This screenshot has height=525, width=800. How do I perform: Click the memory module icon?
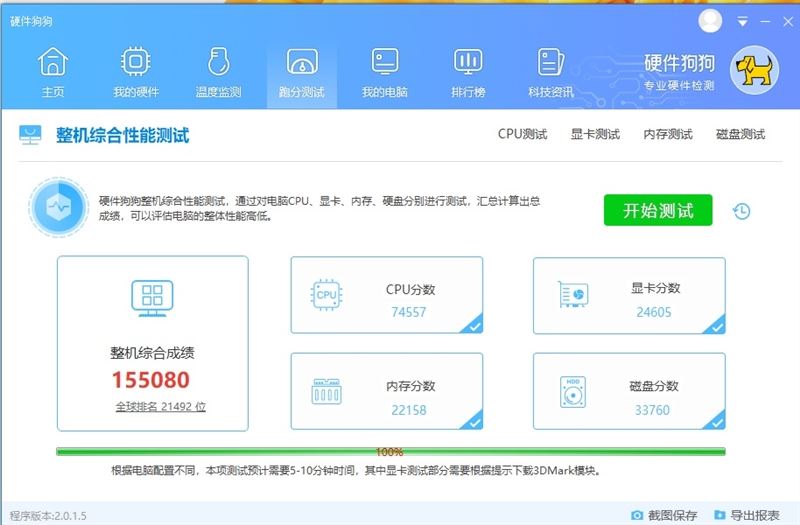pyautogui.click(x=327, y=391)
